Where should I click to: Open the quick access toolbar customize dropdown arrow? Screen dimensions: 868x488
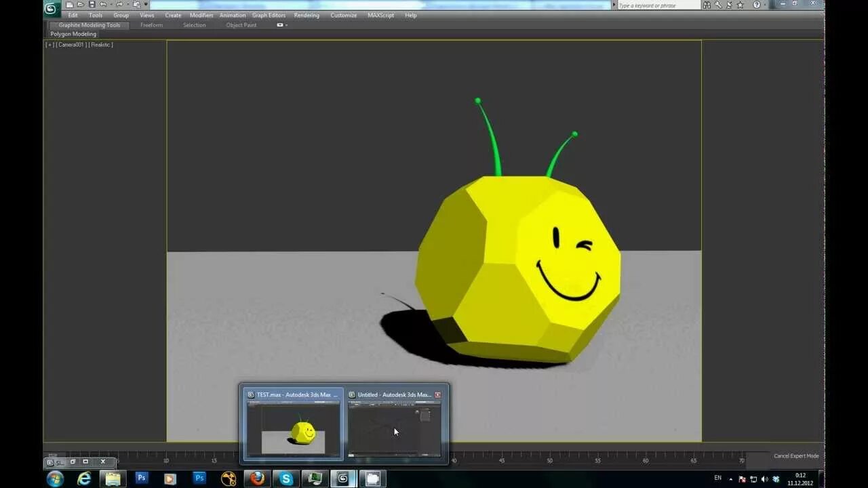click(x=145, y=5)
